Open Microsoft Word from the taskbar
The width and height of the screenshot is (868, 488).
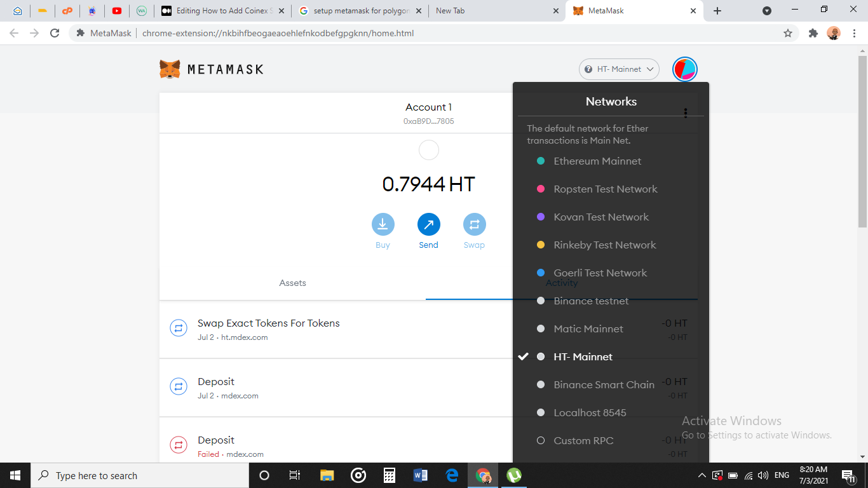(421, 475)
